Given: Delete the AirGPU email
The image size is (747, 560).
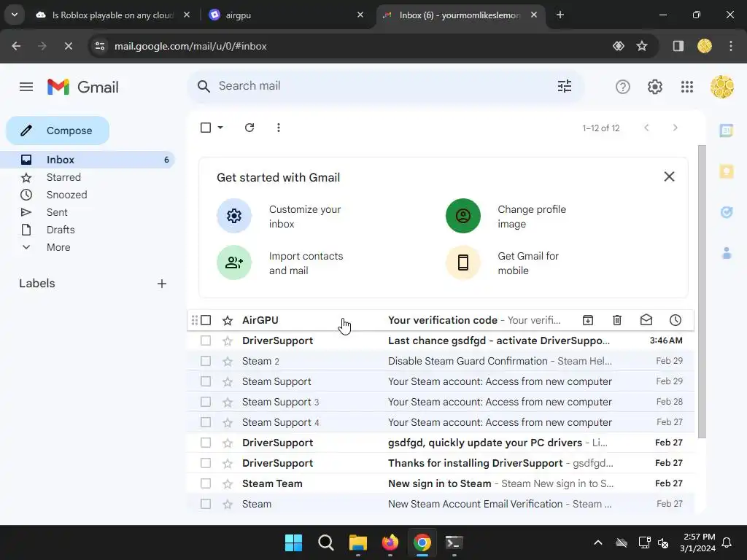Looking at the screenshot, I should [617, 320].
